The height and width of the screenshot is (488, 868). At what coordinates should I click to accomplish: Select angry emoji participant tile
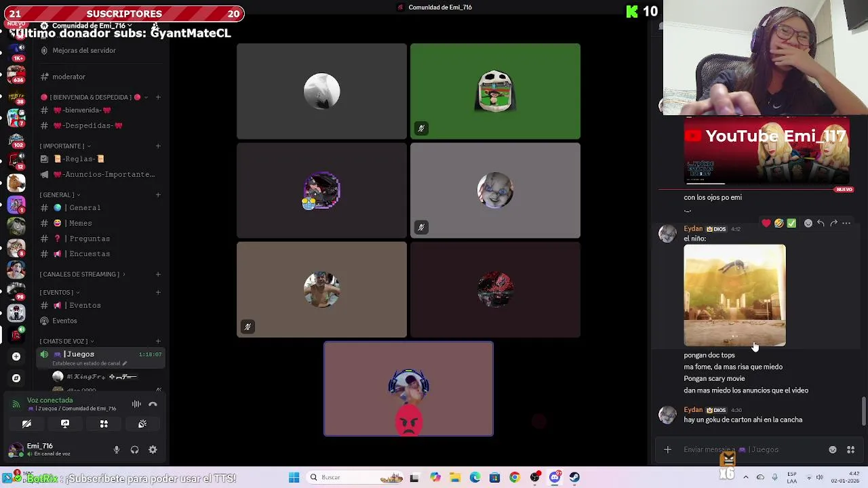click(408, 388)
